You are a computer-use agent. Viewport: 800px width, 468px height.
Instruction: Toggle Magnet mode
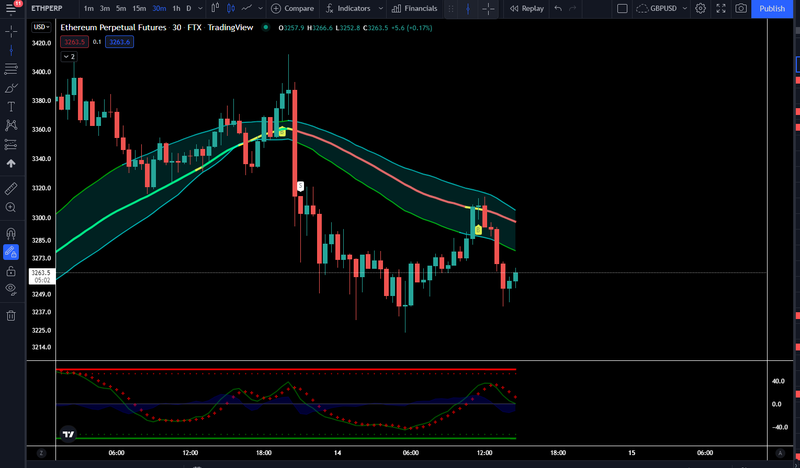11,233
